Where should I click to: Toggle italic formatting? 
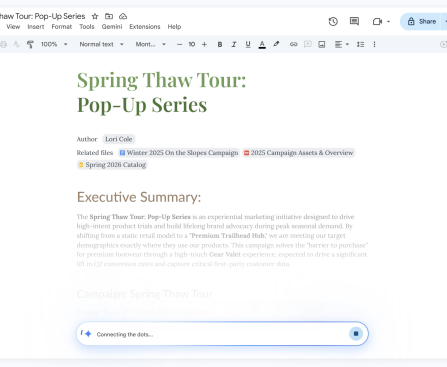click(x=234, y=44)
